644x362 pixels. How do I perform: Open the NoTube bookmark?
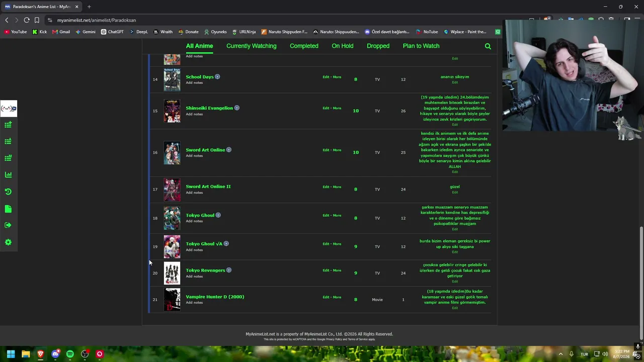tap(427, 32)
